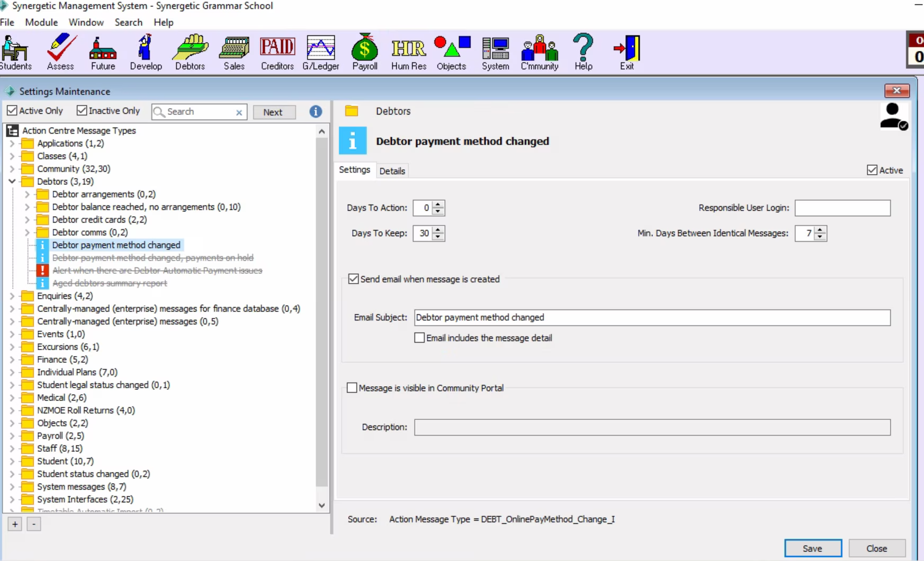924x561 pixels.
Task: Expand the Applications folder
Action: pos(12,143)
